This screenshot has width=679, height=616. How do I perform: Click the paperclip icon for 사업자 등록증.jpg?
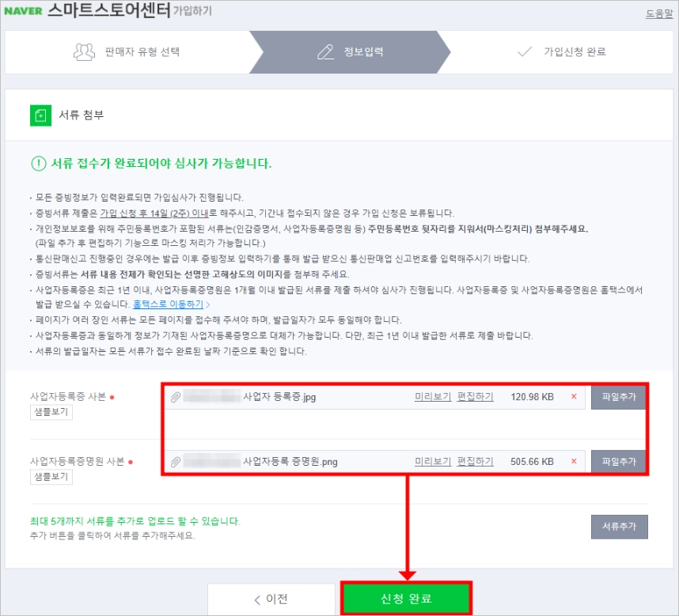pos(176,397)
